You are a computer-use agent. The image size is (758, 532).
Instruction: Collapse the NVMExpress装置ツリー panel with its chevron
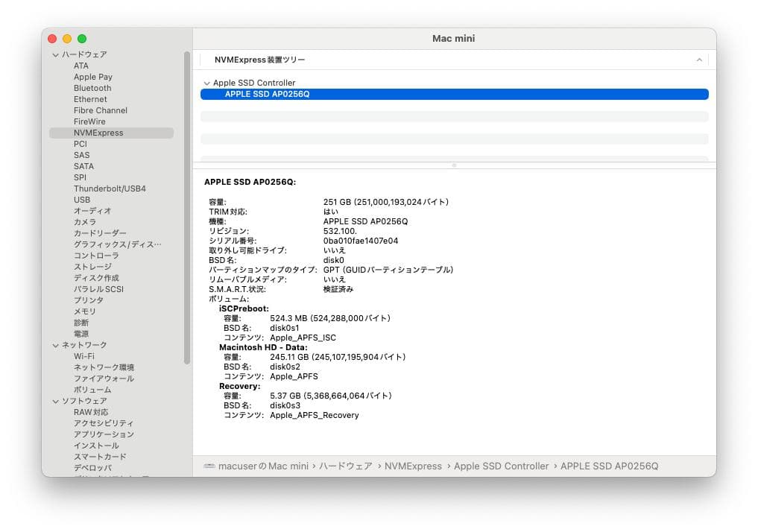coord(699,60)
